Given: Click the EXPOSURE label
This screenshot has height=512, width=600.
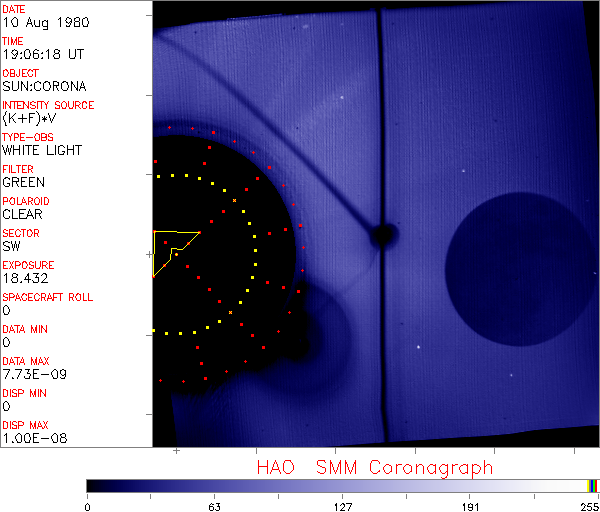Looking at the screenshot, I should pos(28,265).
